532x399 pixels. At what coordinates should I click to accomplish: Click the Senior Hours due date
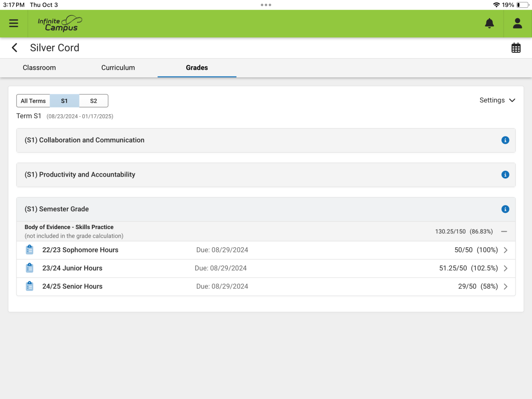222,287
